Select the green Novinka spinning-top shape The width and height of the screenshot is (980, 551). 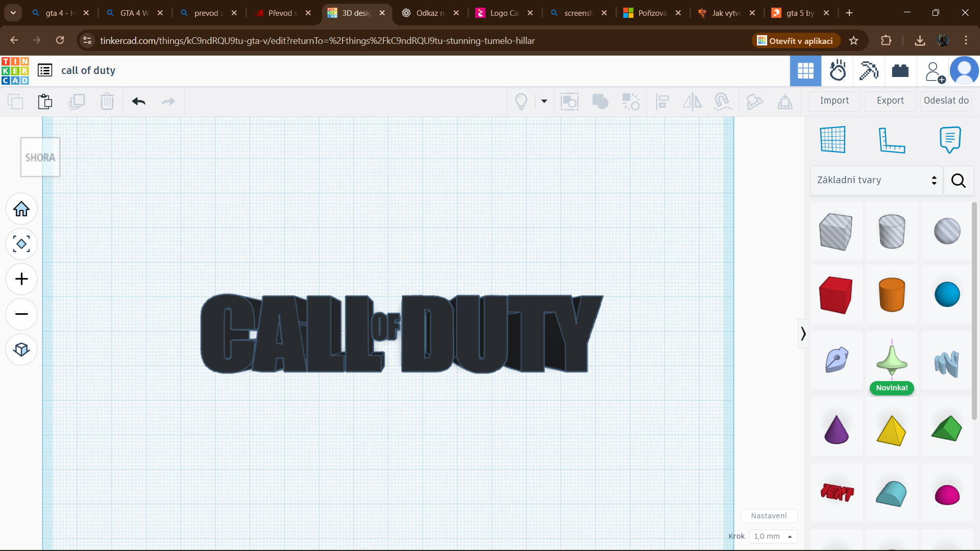pyautogui.click(x=892, y=360)
